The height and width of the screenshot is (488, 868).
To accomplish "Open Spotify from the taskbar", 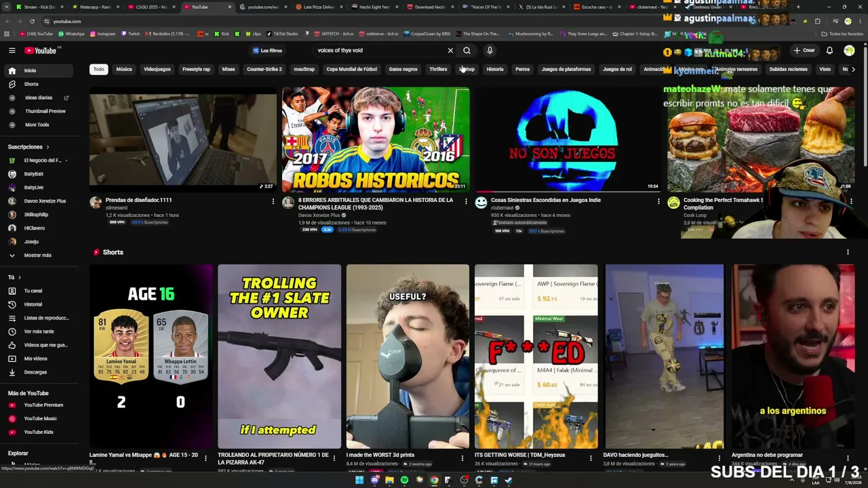I will (x=404, y=481).
